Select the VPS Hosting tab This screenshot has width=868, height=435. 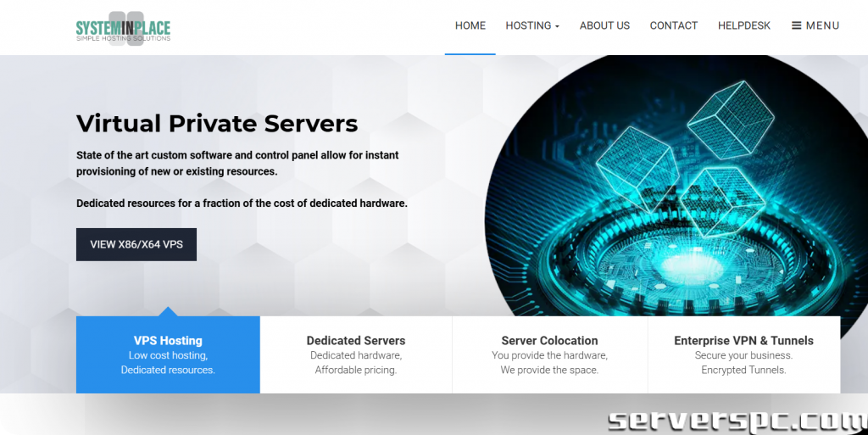[x=168, y=354]
